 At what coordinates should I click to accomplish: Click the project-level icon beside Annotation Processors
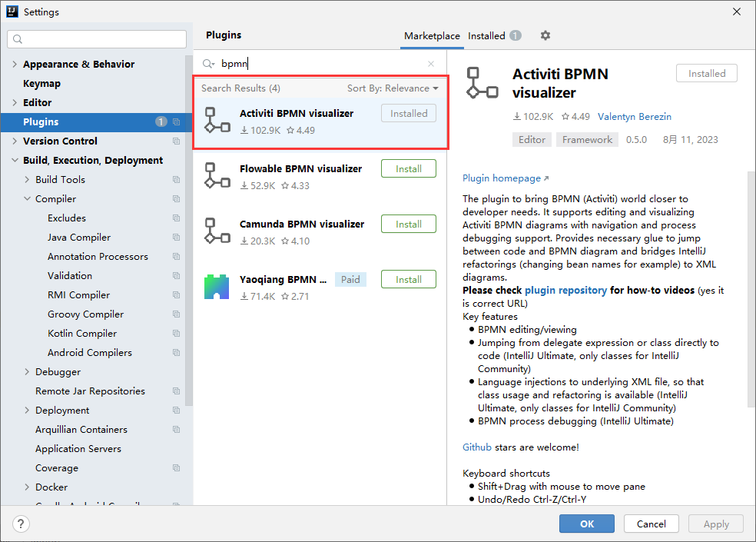[177, 257]
